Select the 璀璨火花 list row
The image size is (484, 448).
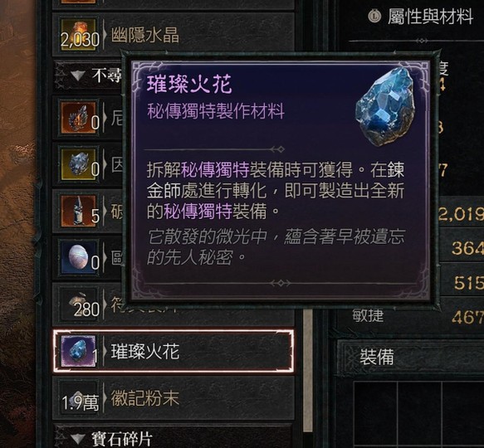[174, 351]
